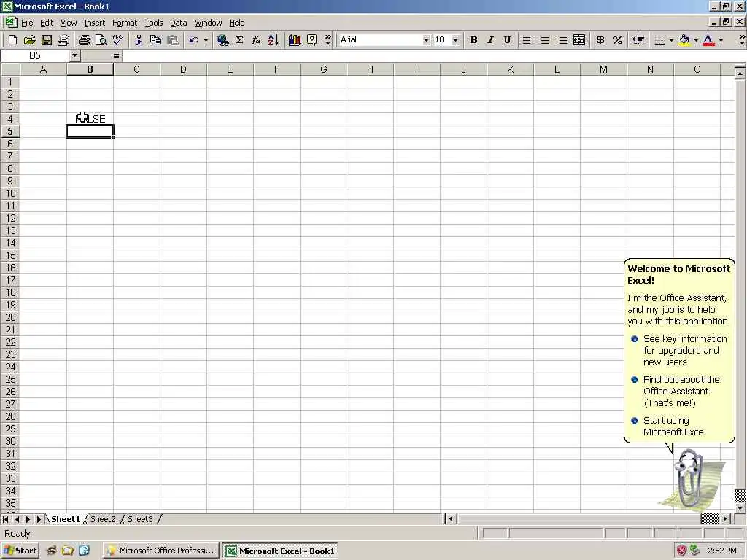
Task: Open an existing file with folder icon
Action: click(x=29, y=40)
